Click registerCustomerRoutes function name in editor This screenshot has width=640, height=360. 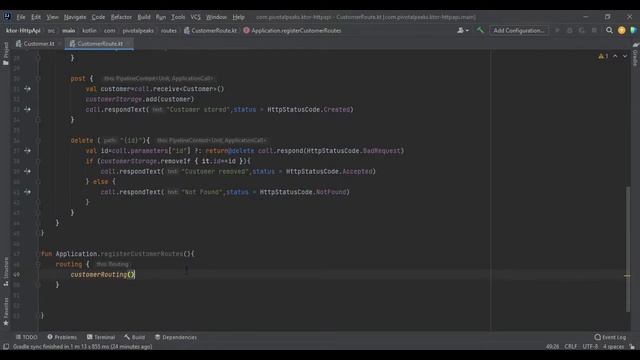[142, 254]
